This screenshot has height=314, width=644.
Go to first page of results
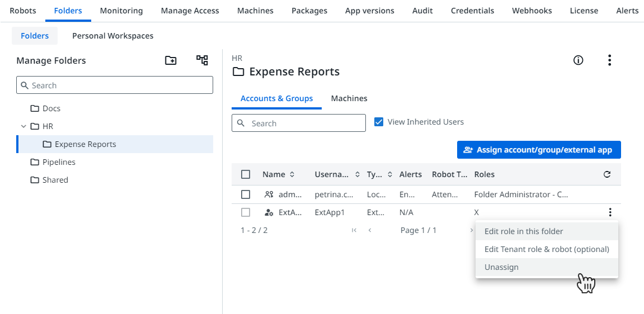(x=354, y=230)
